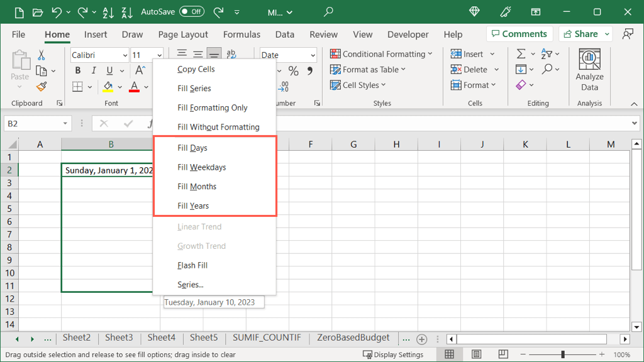Viewport: 644px width, 362px height.
Task: Choose Fill Weekdays from the menu
Action: tap(201, 167)
